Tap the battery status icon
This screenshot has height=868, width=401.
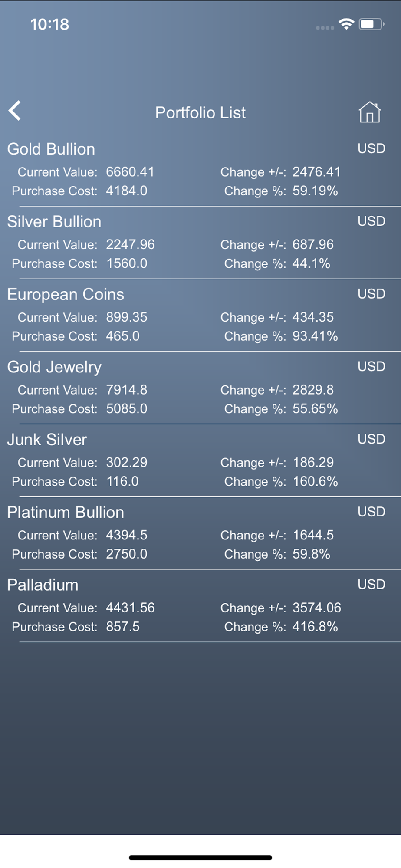pos(371,24)
